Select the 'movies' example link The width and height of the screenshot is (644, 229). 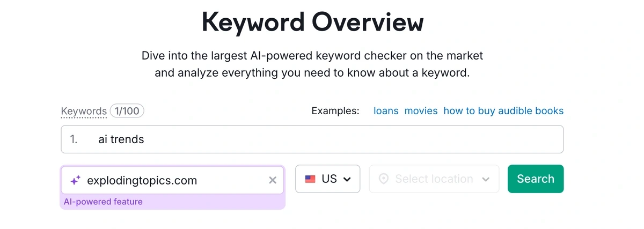click(x=421, y=111)
